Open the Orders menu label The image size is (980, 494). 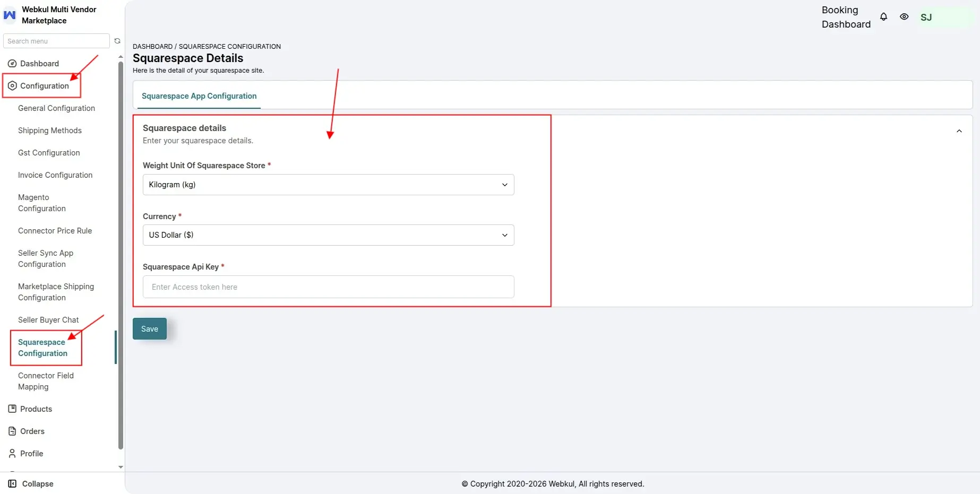point(32,431)
